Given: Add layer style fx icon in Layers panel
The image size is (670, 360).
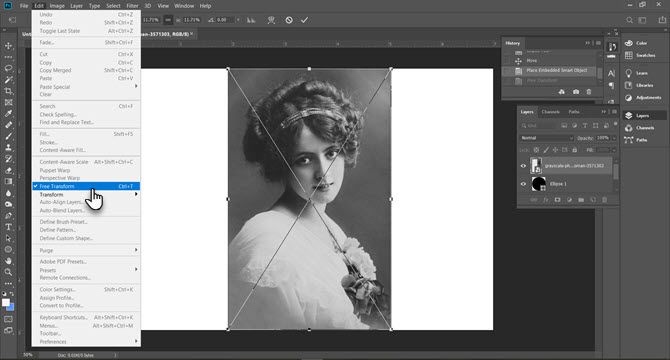Looking at the screenshot, I should pos(546,200).
